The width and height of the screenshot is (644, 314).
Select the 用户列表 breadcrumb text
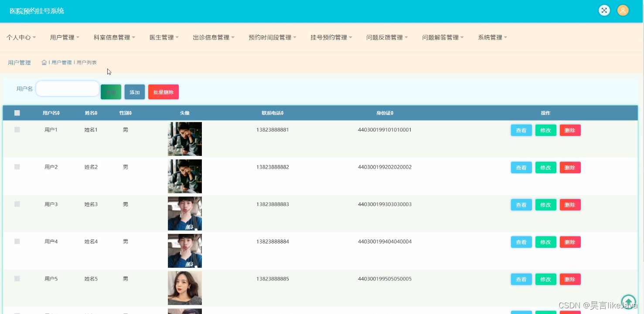pyautogui.click(x=87, y=63)
